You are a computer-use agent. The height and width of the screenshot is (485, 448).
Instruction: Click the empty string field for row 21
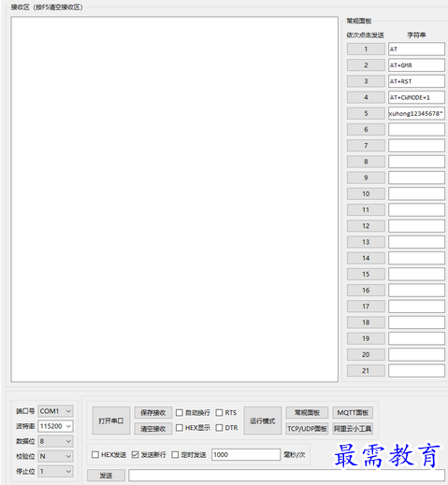coord(416,370)
